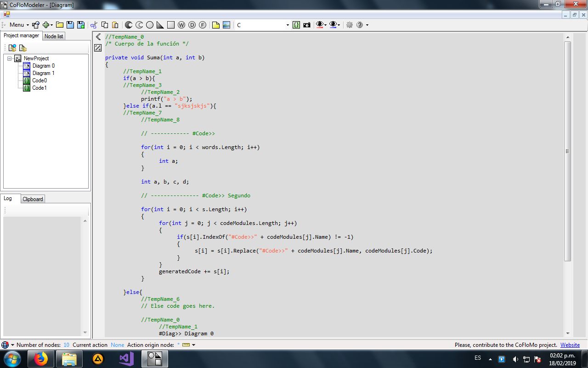Open Visual Studio from the taskbar
The width and height of the screenshot is (588, 368).
coord(126,358)
